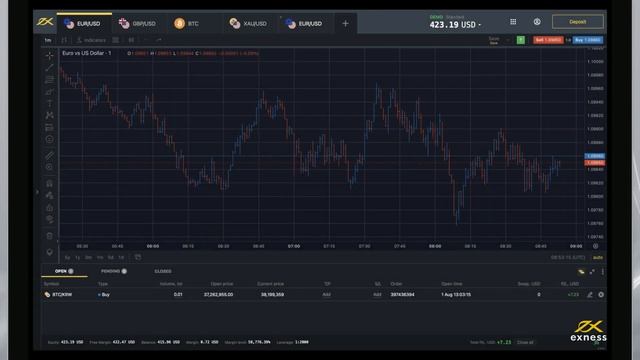The image size is (640, 360).
Task: Select the trend line drawing tool
Action: 49,67
